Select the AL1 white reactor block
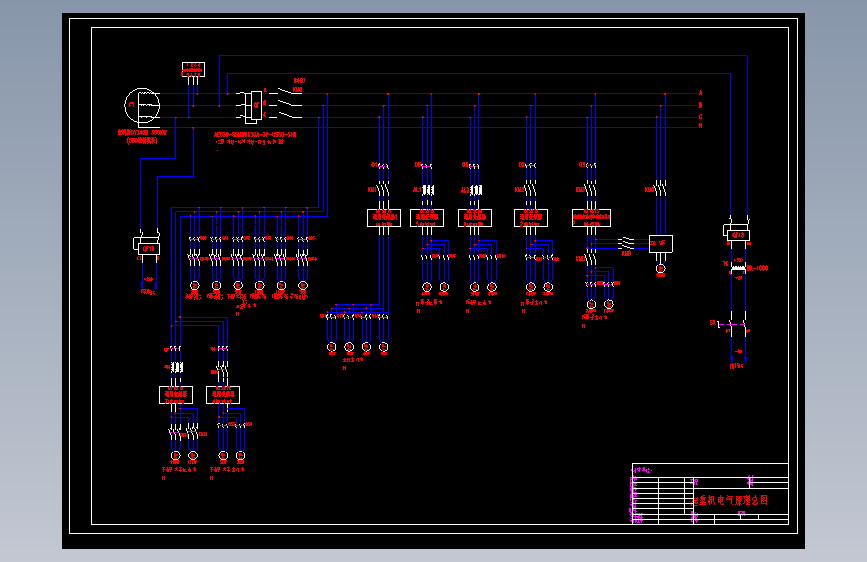 (x=427, y=190)
